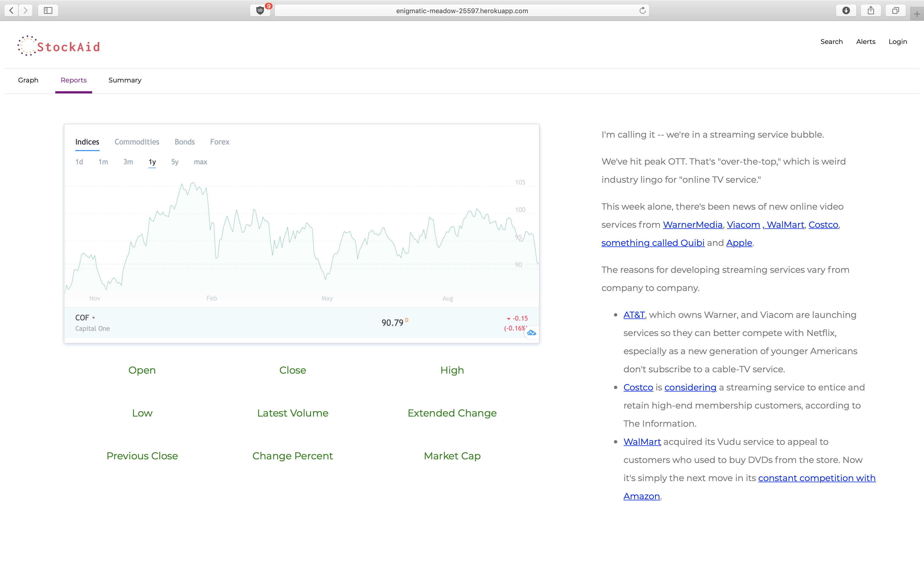Reload the page using the refresh icon
The image size is (924, 577).
(642, 10)
